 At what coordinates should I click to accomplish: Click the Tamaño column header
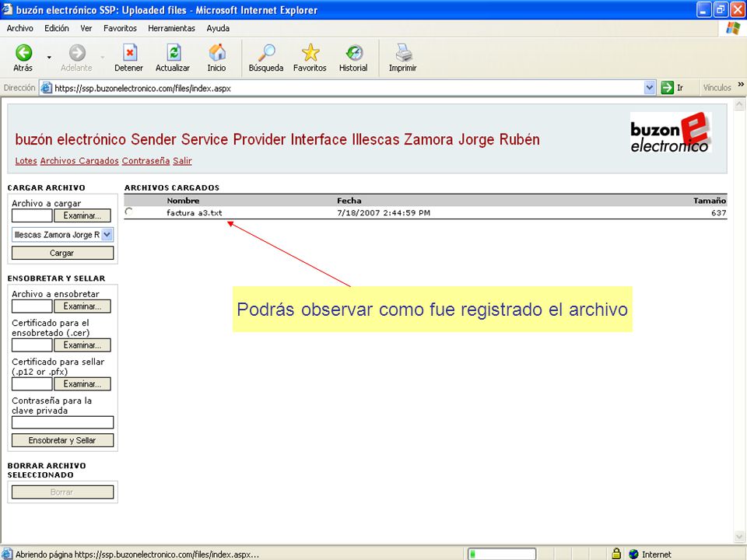tap(710, 201)
